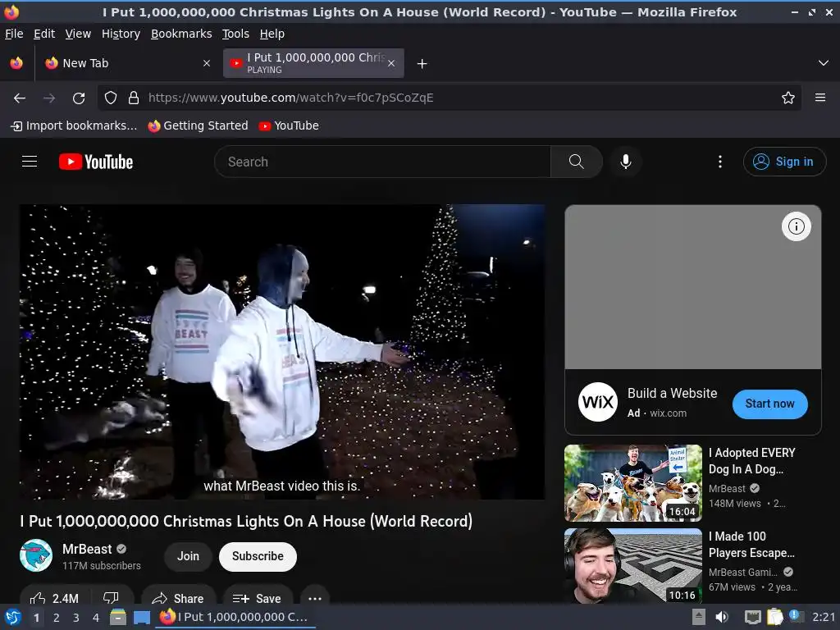Click the search magnifier button
The height and width of the screenshot is (630, 840).
click(577, 162)
